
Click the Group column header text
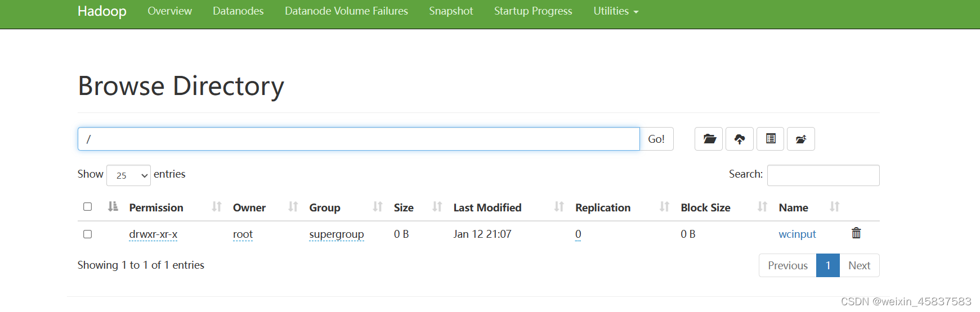[x=325, y=207]
